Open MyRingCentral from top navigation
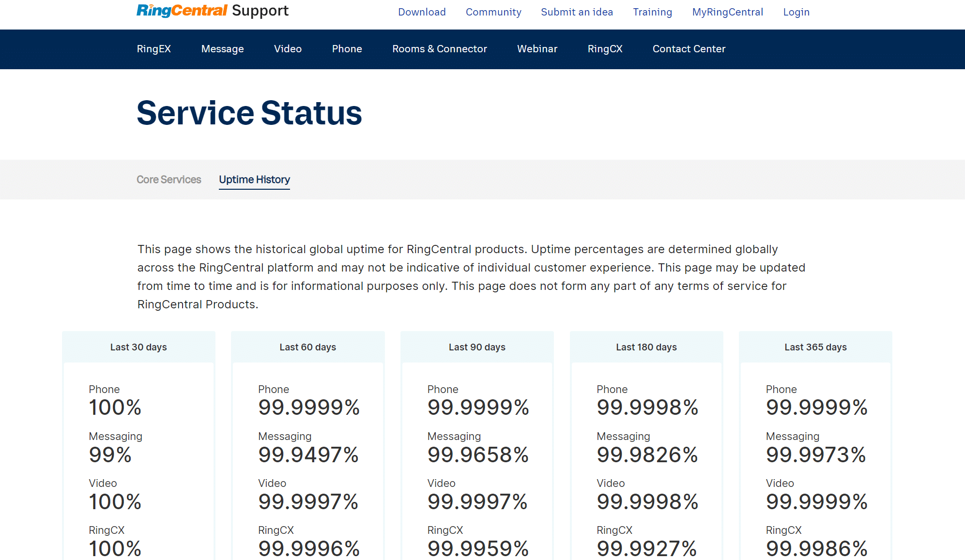This screenshot has width=965, height=560. coord(727,12)
